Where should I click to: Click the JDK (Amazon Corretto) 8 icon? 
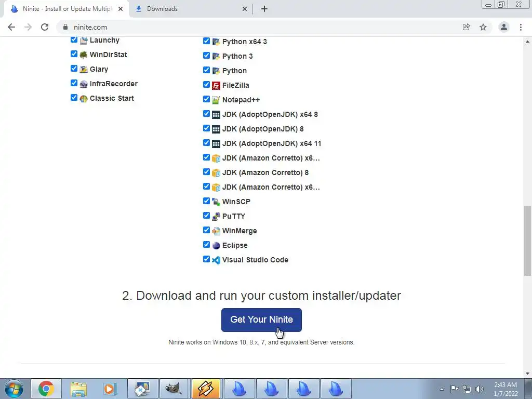[x=216, y=172]
